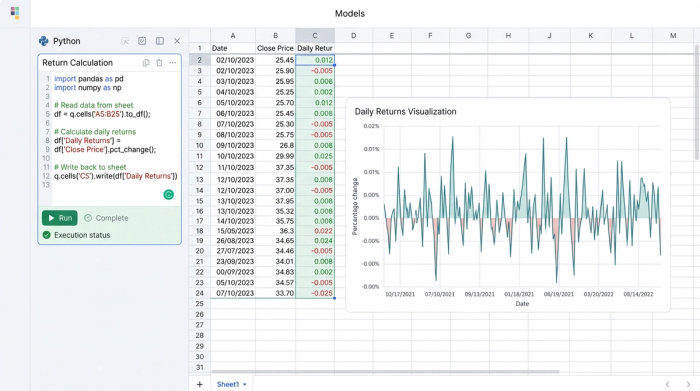
Task: Select the close price cell 29.99
Action: point(275,156)
